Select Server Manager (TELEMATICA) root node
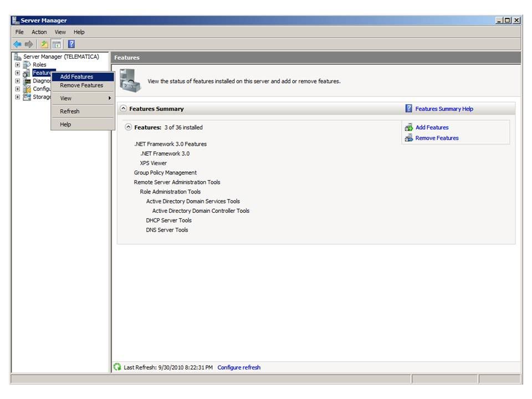 (61, 57)
